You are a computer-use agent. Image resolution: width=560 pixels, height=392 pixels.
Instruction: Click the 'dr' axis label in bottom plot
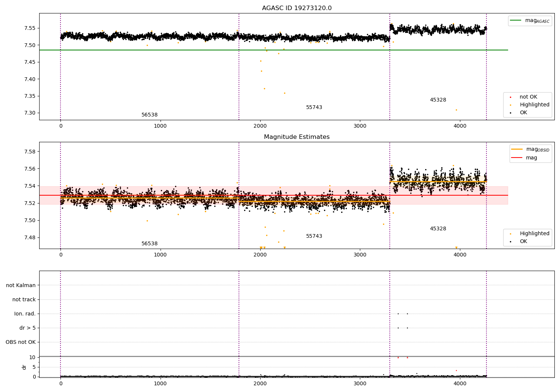[x=24, y=367]
